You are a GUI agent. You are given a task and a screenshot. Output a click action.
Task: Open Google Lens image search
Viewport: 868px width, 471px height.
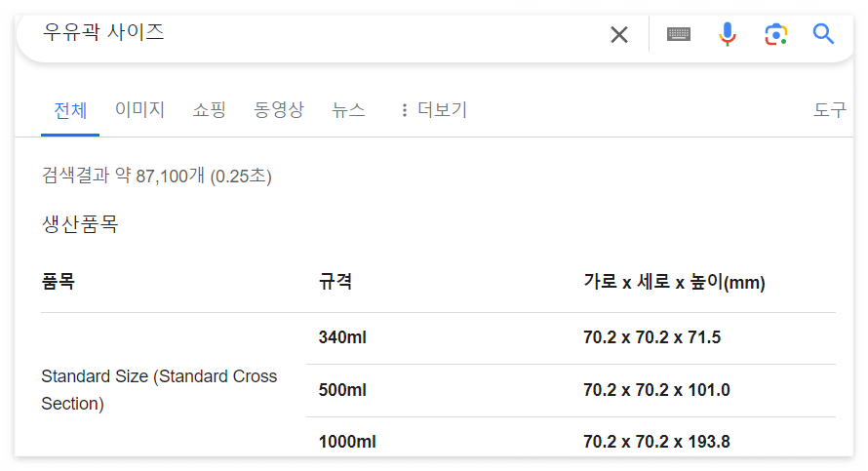[x=775, y=34]
